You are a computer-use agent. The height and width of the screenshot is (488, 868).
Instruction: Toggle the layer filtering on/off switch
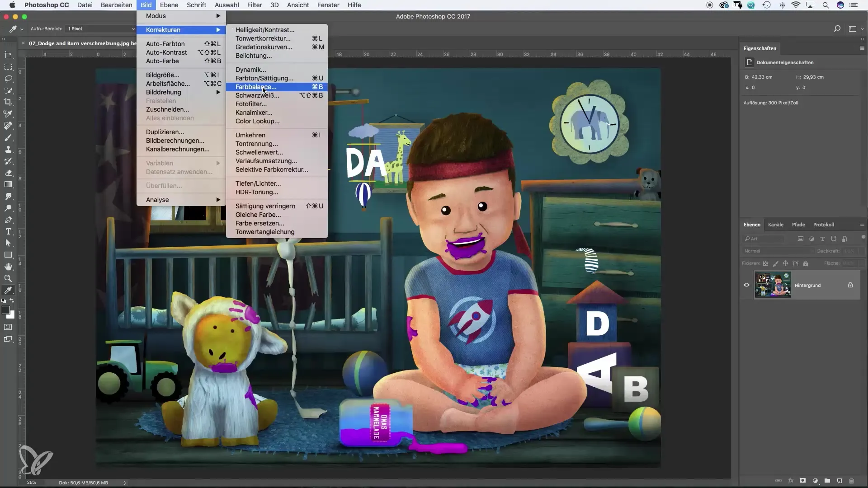pyautogui.click(x=863, y=237)
